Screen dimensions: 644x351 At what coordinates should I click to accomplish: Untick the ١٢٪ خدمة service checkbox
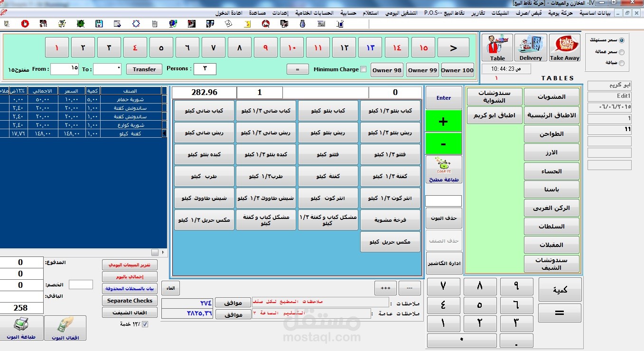coord(145,324)
